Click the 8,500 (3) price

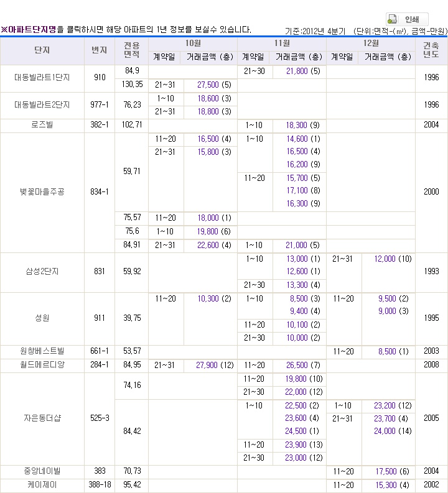(305, 298)
